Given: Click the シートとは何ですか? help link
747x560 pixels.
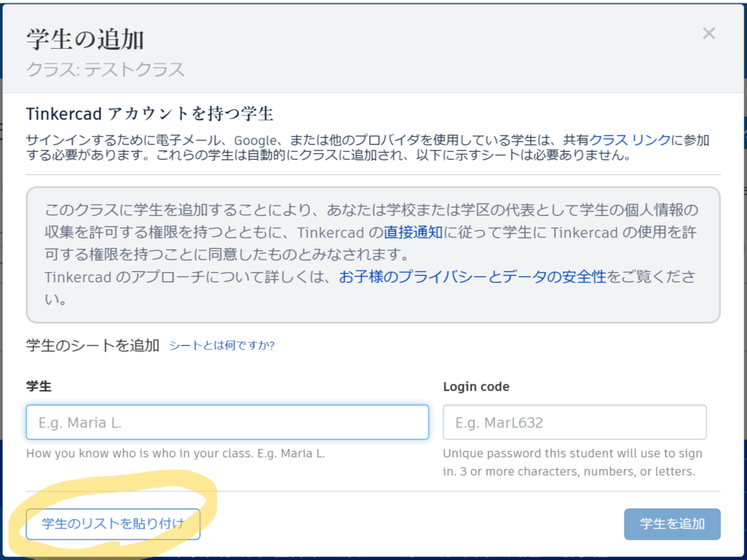Looking at the screenshot, I should [x=222, y=345].
